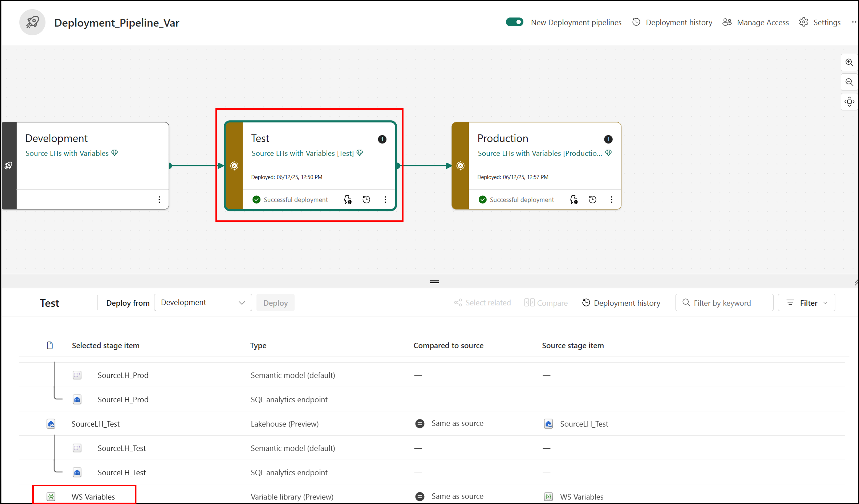
Task: Click the Filter by keyword field
Action: (724, 303)
